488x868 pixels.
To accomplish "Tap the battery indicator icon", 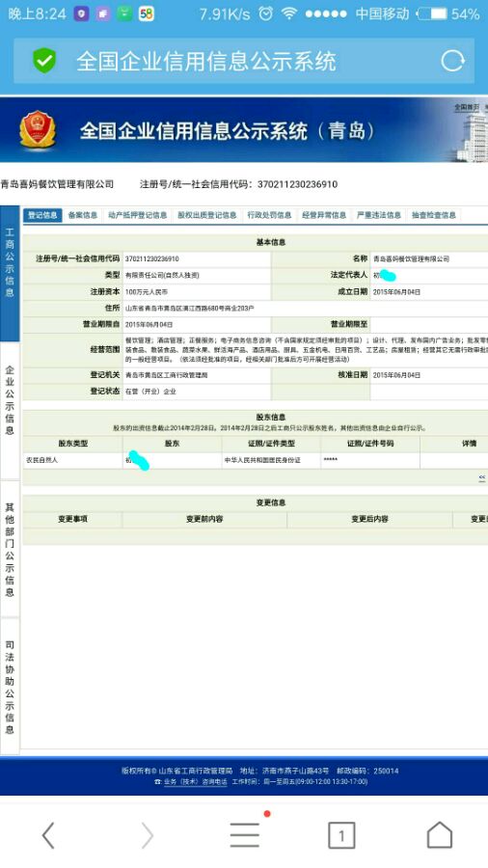I will [431, 14].
